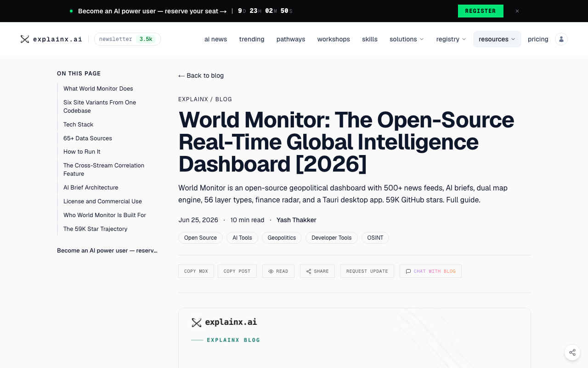Select the Geopolitics tag

[282, 238]
